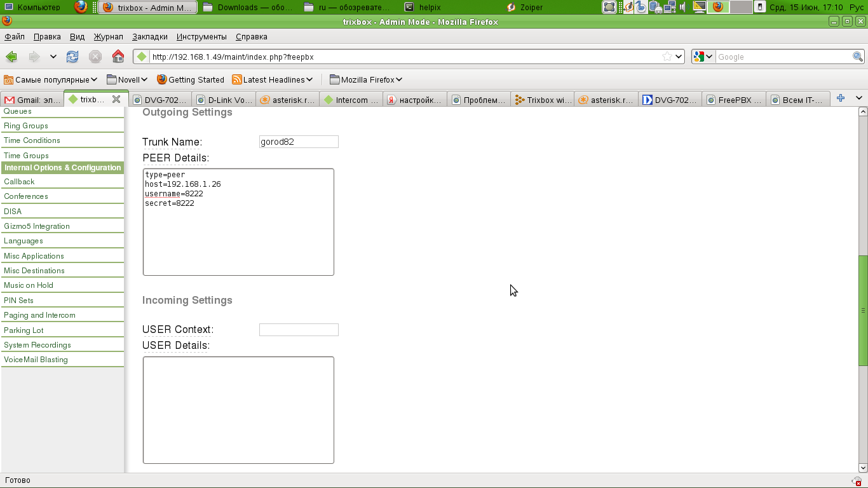The width and height of the screenshot is (868, 488).
Task: Click into the USER Context field
Action: pyautogui.click(x=299, y=330)
